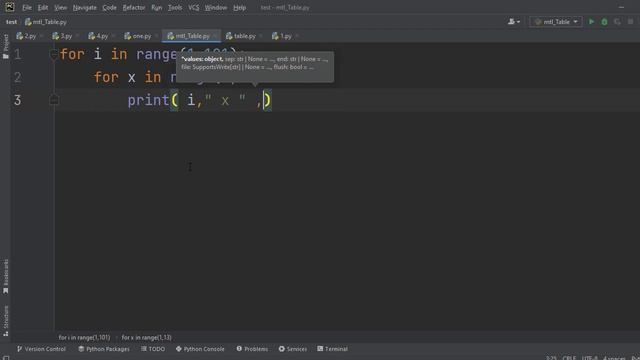Click the CRLF line separator in status bar
Screen dimensions: 640x360
pyautogui.click(x=569, y=358)
